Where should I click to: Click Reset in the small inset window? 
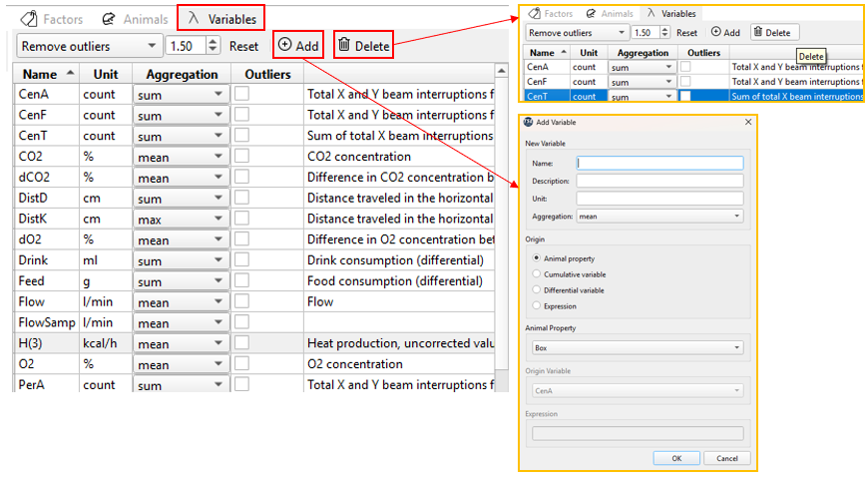[686, 33]
